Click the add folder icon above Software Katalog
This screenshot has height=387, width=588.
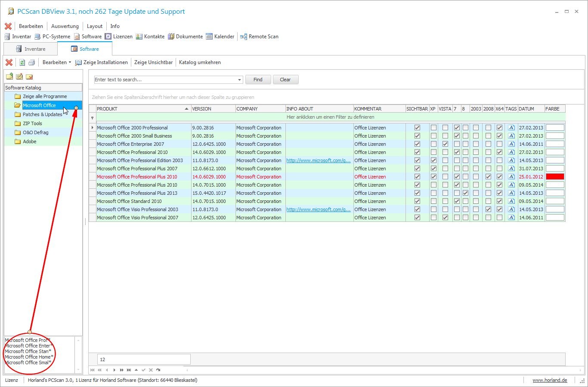[x=9, y=77]
